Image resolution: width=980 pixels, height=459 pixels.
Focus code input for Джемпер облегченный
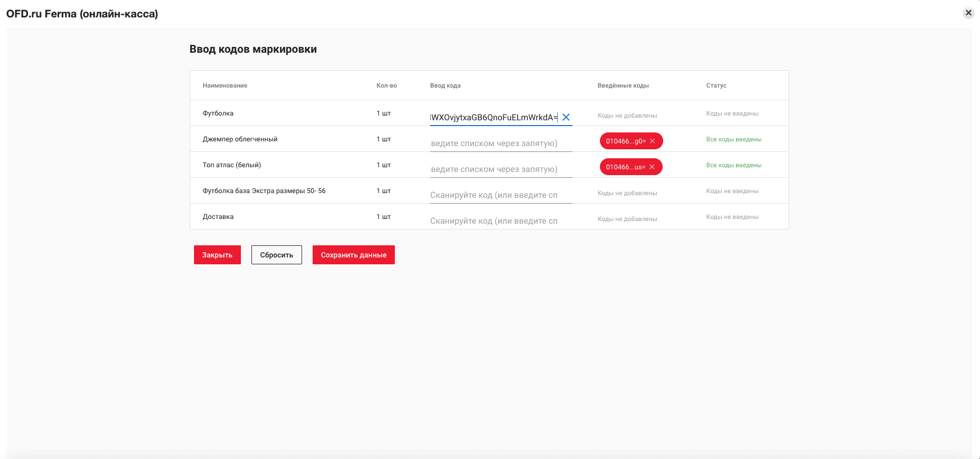pos(501,143)
